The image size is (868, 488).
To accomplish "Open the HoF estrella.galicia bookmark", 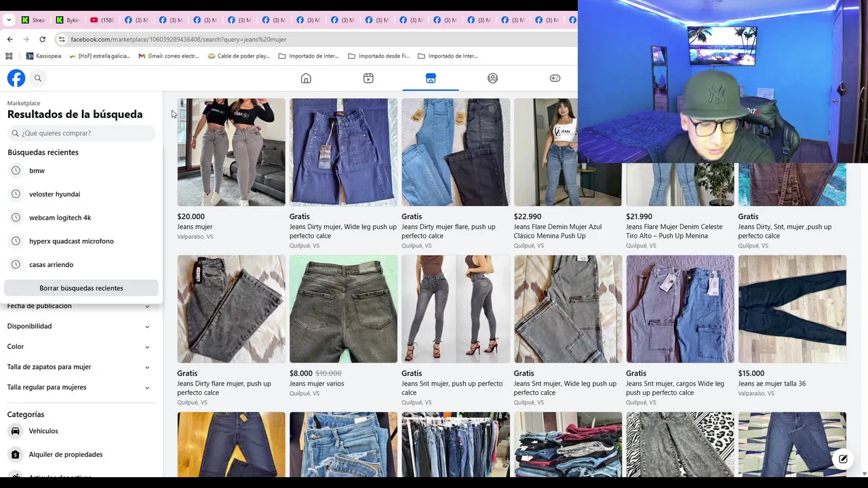I will (x=100, y=56).
